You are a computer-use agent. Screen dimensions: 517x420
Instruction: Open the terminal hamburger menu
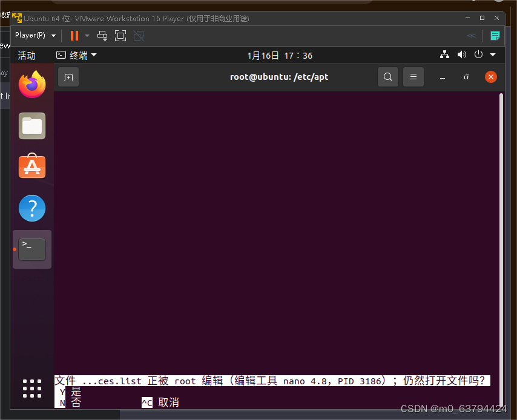413,77
